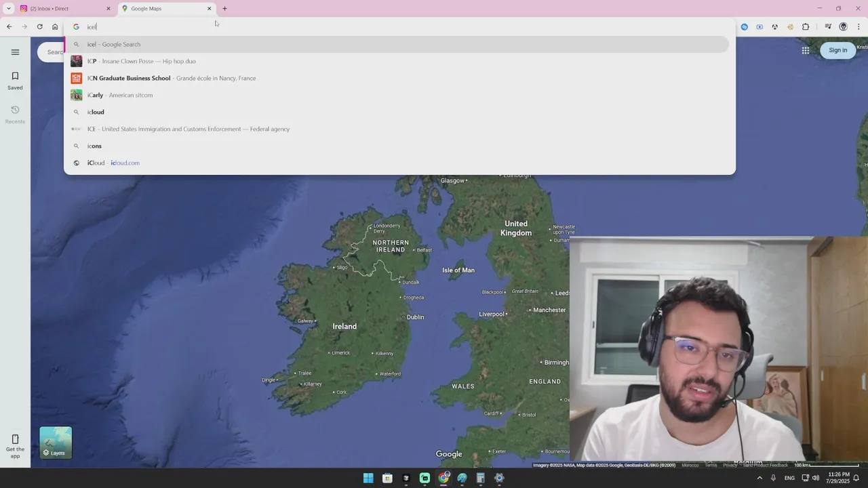
Task: Open the Google apps grid
Action: (806, 50)
